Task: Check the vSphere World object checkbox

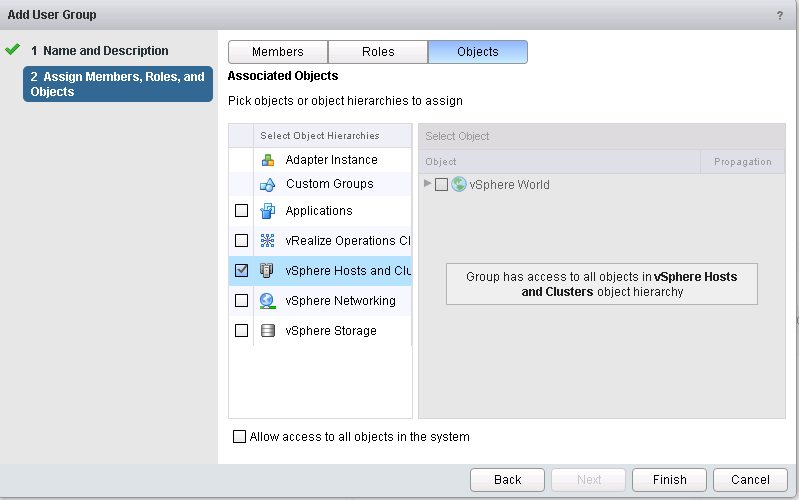Action: click(441, 185)
